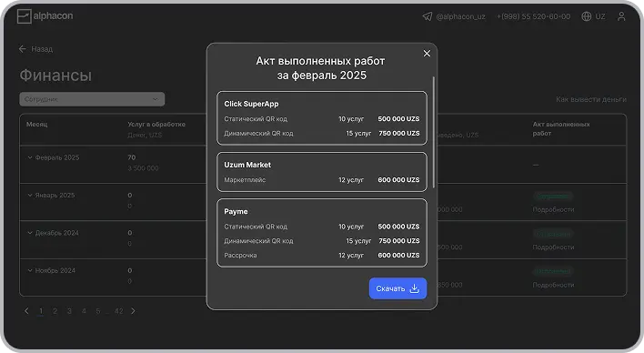The image size is (644, 353).
Task: Click the globe language icon
Action: pyautogui.click(x=587, y=16)
